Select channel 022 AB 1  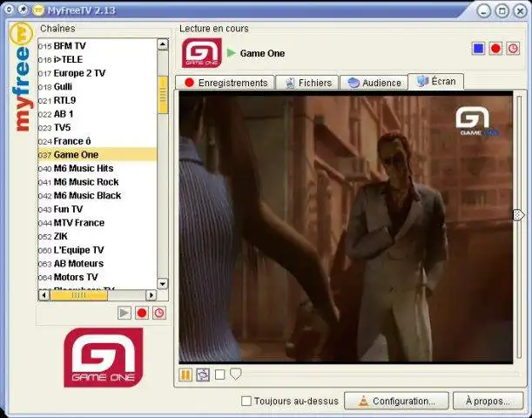point(97,114)
